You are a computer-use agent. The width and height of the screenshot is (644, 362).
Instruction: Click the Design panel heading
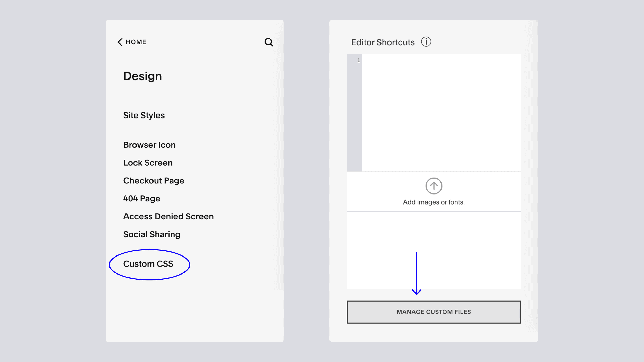coord(142,76)
